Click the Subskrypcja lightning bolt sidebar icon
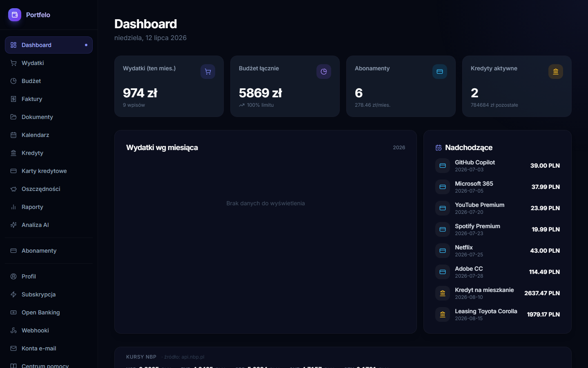 [13, 294]
